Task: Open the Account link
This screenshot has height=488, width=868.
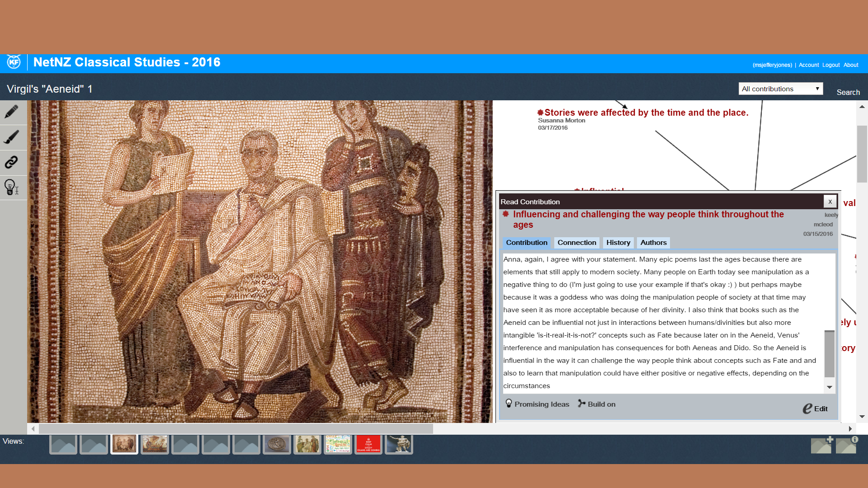Action: point(809,65)
